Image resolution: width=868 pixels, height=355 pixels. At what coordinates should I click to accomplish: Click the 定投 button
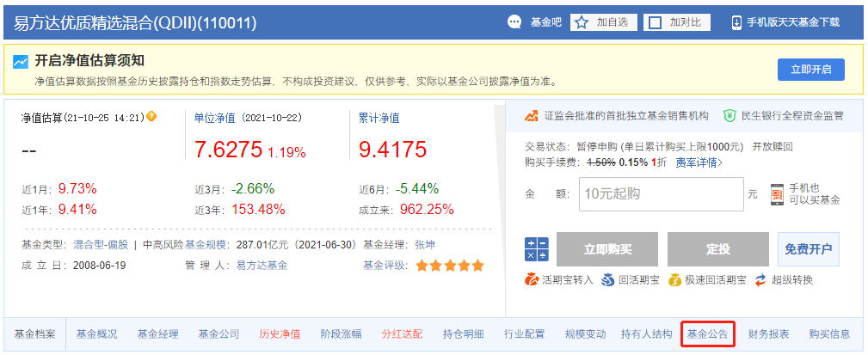[x=718, y=249]
